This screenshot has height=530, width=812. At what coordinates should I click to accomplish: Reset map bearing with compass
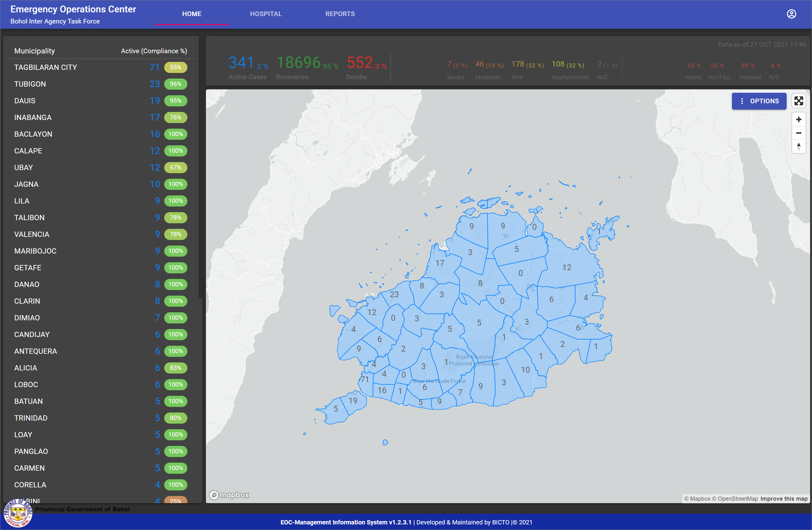pyautogui.click(x=798, y=147)
